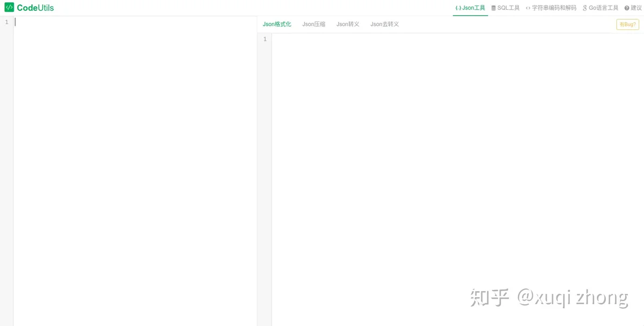
Task: Switch to the Json转义 tab
Action: pos(348,24)
